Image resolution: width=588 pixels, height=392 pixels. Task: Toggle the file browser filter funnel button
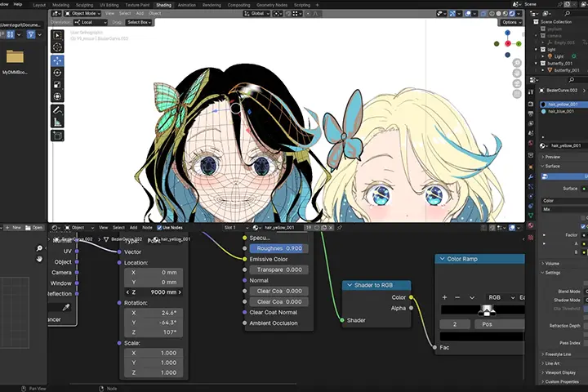coord(31,34)
